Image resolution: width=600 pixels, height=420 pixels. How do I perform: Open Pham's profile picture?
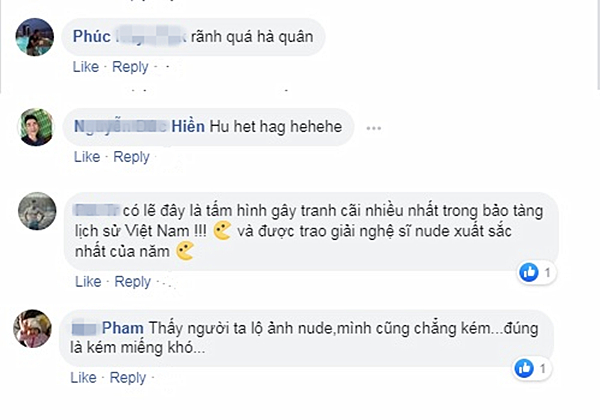35,328
